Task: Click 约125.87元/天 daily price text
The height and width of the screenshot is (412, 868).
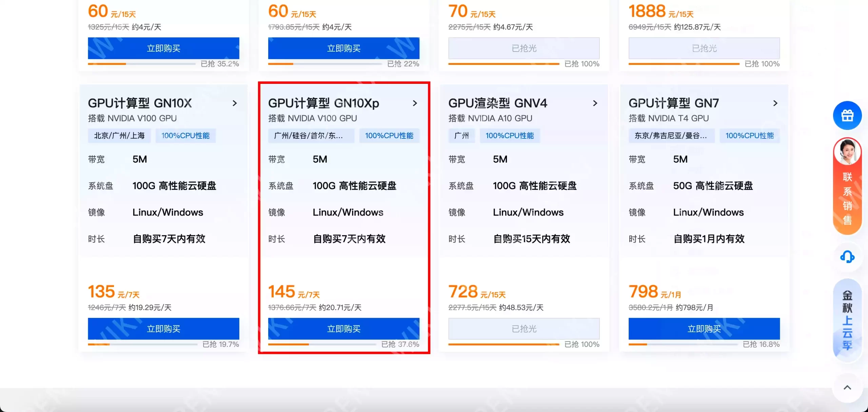Action: click(x=697, y=27)
